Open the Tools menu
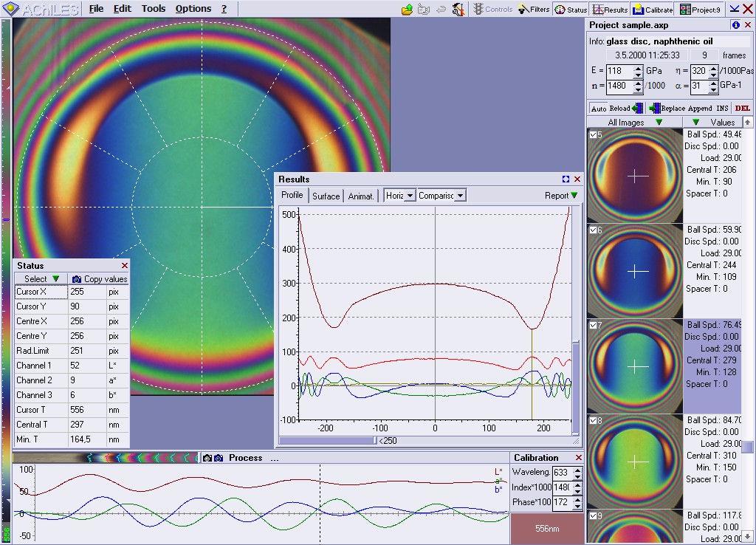 coord(154,9)
